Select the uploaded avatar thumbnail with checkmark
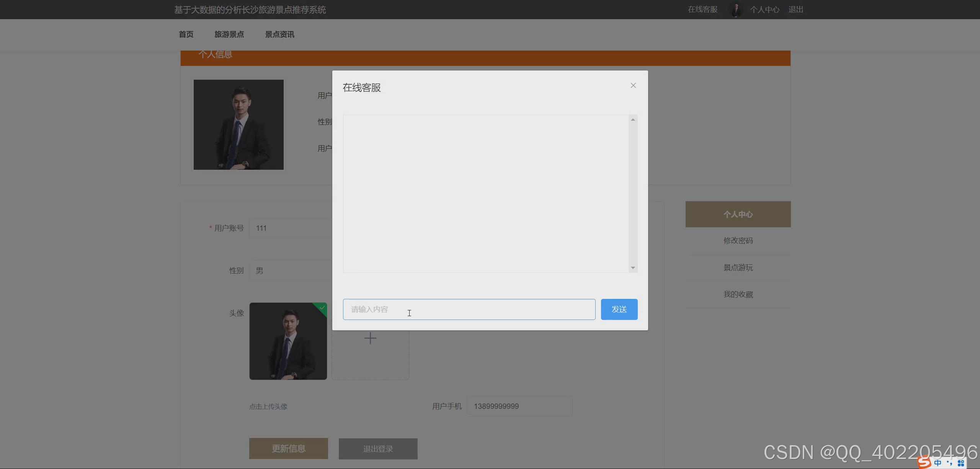This screenshot has height=469, width=980. point(288,341)
